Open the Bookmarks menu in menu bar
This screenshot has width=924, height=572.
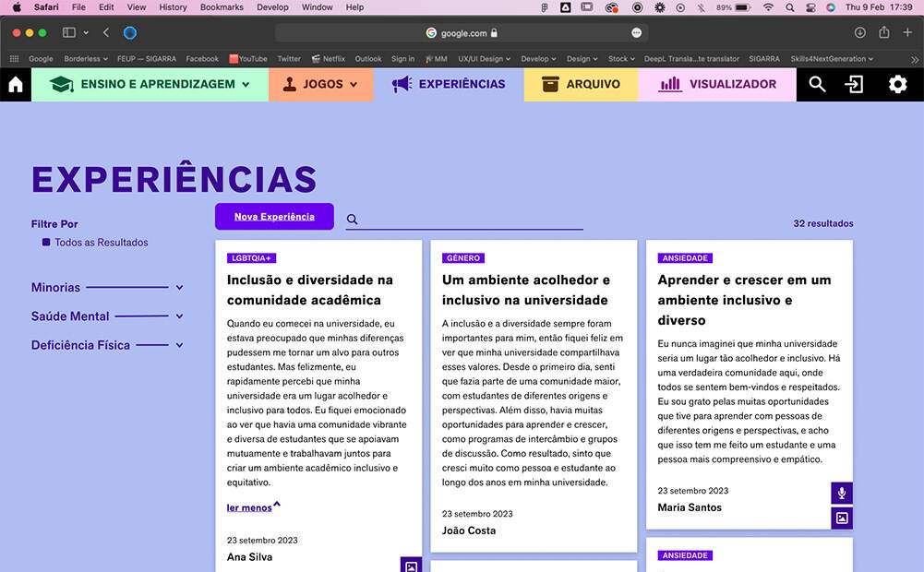[x=222, y=7]
